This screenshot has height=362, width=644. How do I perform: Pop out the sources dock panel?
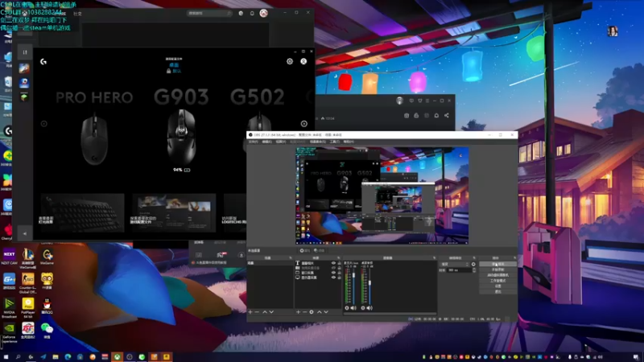pos(338,257)
